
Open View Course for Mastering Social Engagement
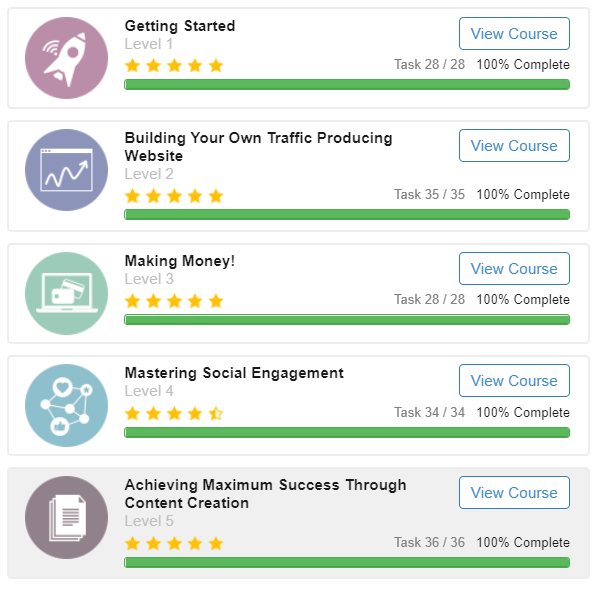514,381
